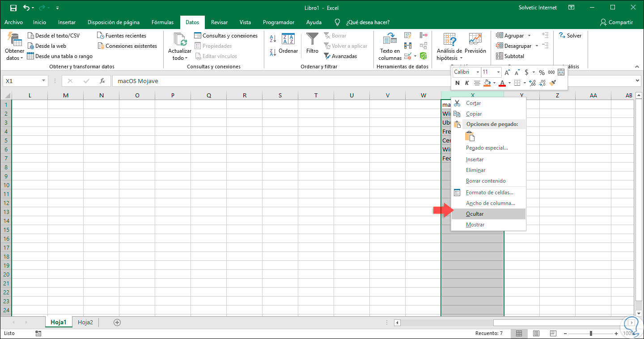The width and height of the screenshot is (644, 339).
Task: Click Texto en columnas tool
Action: [x=390, y=46]
